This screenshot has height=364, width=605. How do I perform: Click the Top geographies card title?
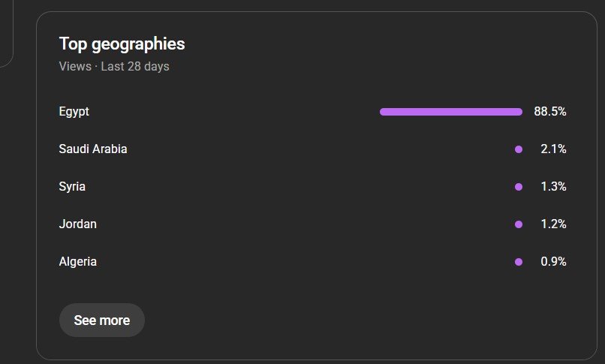pyautogui.click(x=122, y=44)
